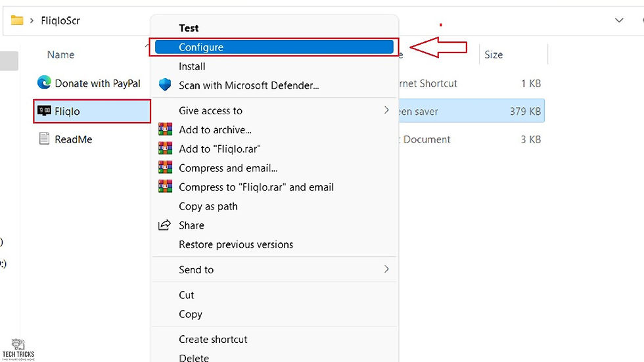Sort files by Size column header
Screen dimensions: 644x362
click(x=494, y=55)
